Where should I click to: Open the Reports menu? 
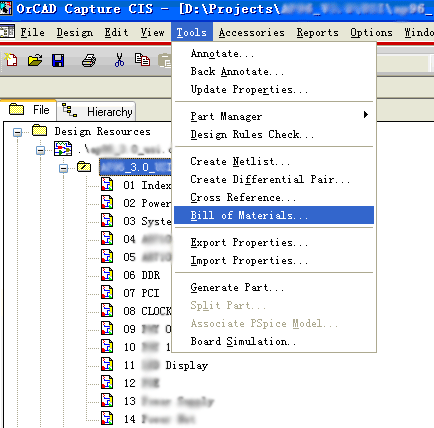point(318,32)
